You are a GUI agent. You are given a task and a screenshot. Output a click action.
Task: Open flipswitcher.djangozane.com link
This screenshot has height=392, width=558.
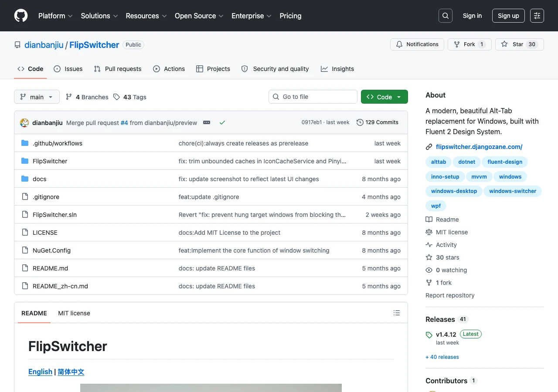[479, 147]
